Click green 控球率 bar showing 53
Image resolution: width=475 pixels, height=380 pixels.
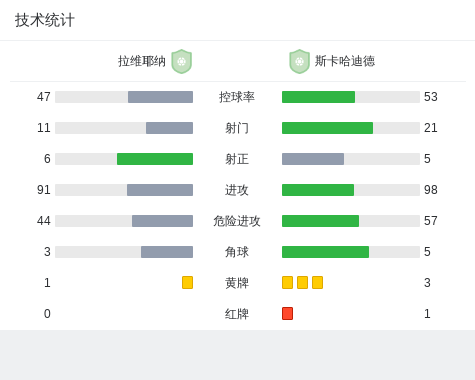(x=318, y=97)
